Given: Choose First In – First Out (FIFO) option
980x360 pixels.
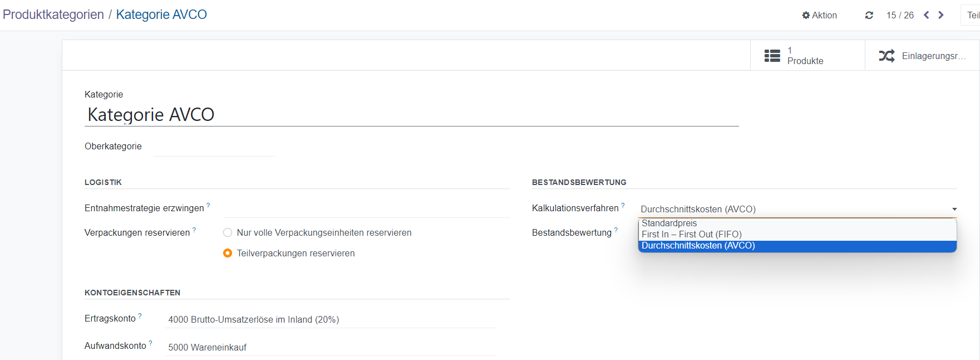Looking at the screenshot, I should (691, 235).
